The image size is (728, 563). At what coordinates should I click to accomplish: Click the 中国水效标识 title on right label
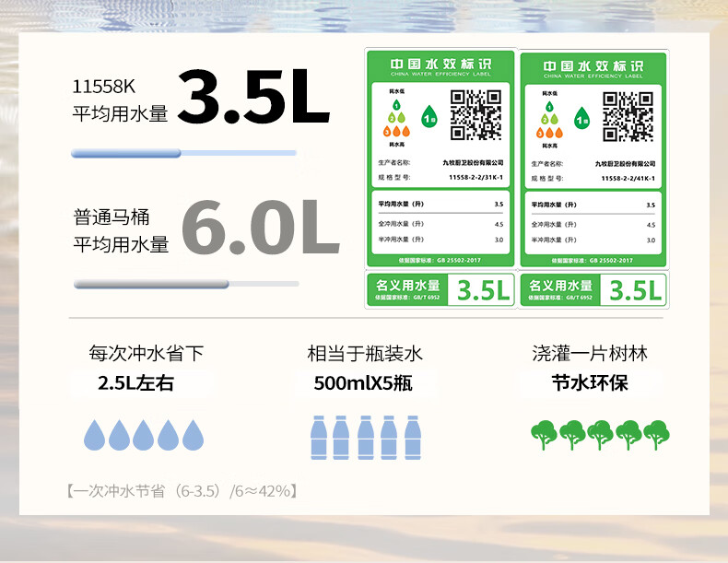(x=593, y=66)
